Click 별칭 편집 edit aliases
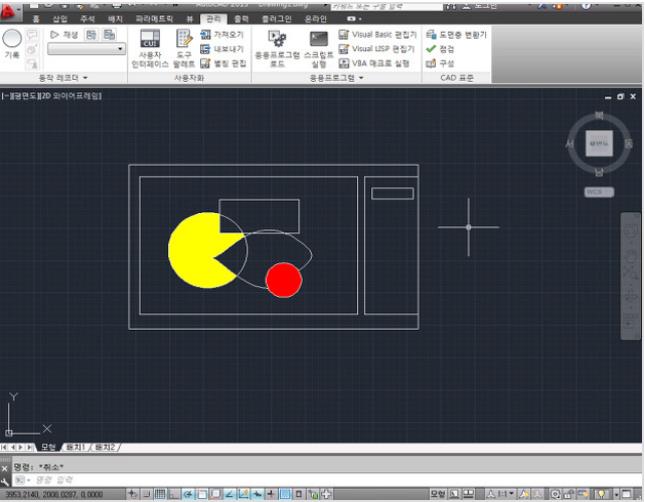Viewport: 645px width, 502px height. tap(223, 63)
